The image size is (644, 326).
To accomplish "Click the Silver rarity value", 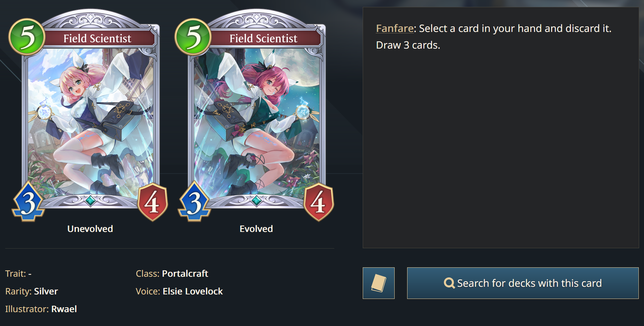I will [46, 291].
